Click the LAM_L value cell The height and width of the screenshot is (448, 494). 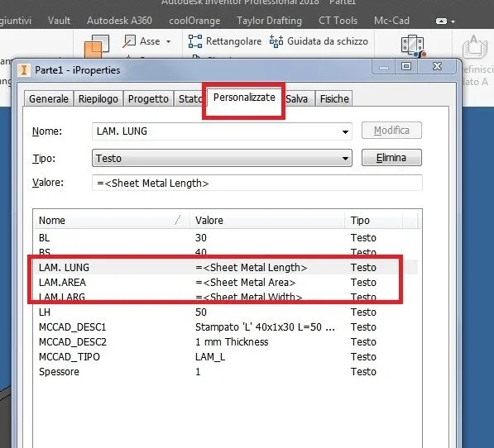[x=210, y=357]
